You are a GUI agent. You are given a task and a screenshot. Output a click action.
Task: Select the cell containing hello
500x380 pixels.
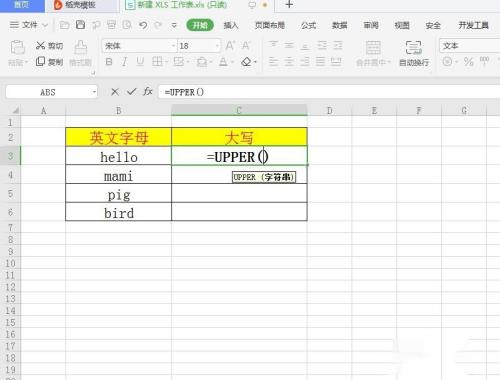point(119,156)
